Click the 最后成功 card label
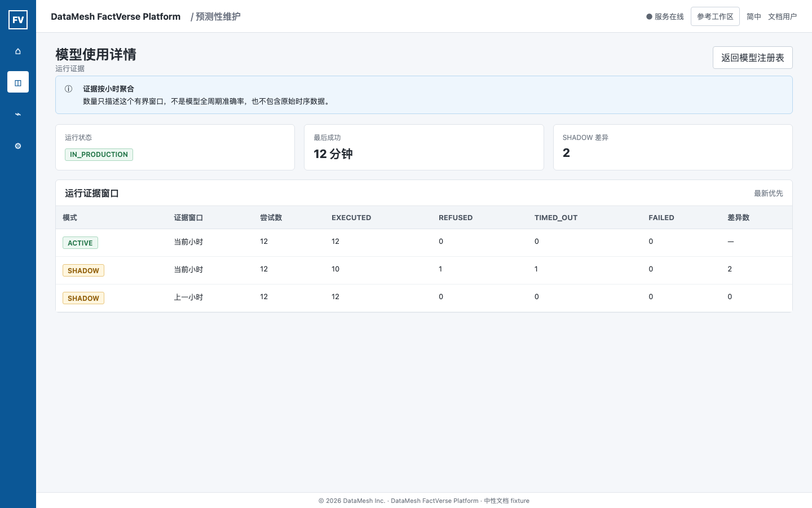The width and height of the screenshot is (812, 508). (x=327, y=138)
